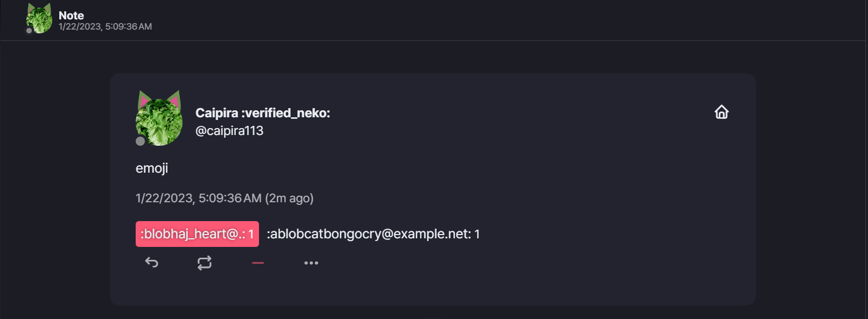Click the Note page title
This screenshot has height=319, width=868.
[71, 16]
